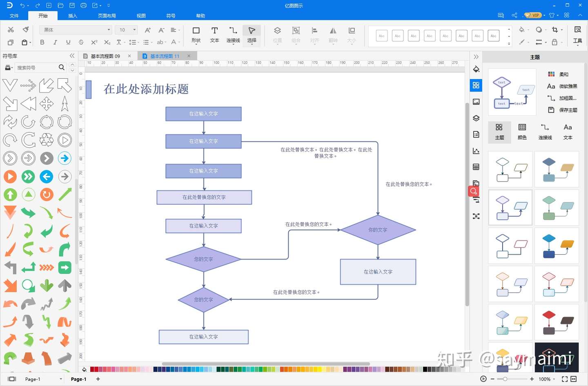Screen dimensions: 588x386
Task: Select the orange play-circle arrow symbol
Action: tap(10, 176)
